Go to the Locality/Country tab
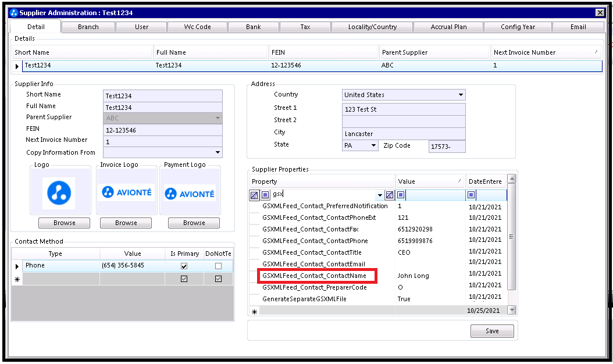The image size is (613, 364). coord(372,27)
